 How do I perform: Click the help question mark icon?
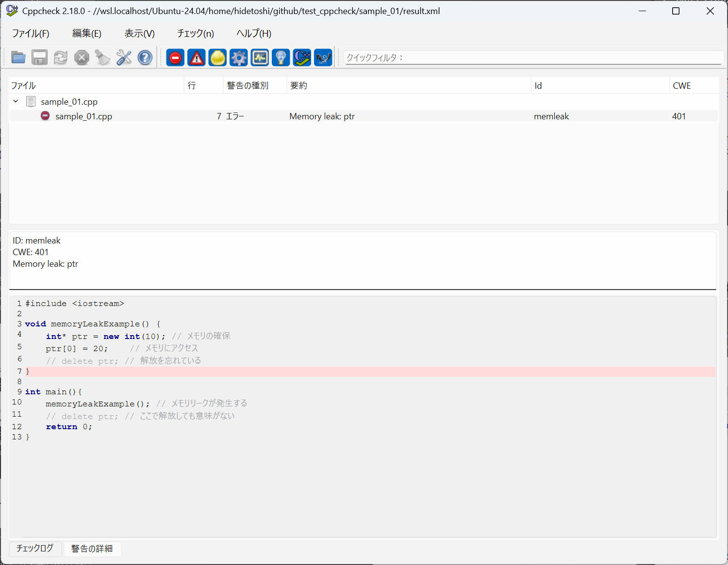click(145, 58)
